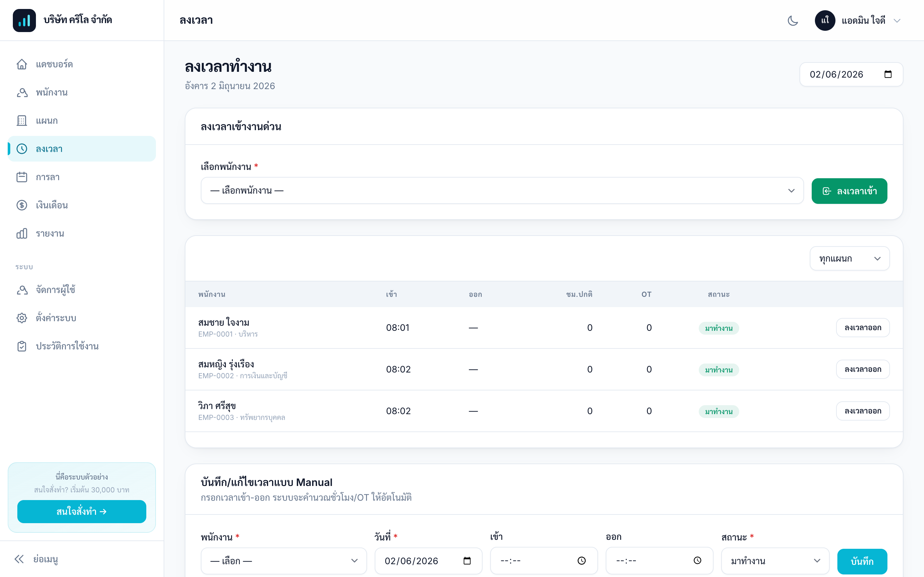
Task: Open calendar picker in top date field
Action: (x=888, y=74)
